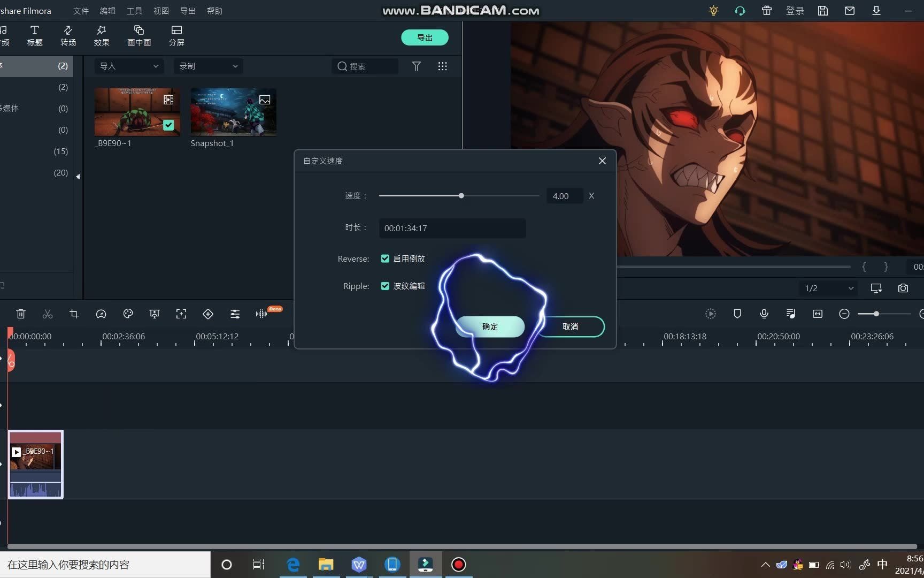
Task: Click the green 导出 export button
Action: pos(425,37)
